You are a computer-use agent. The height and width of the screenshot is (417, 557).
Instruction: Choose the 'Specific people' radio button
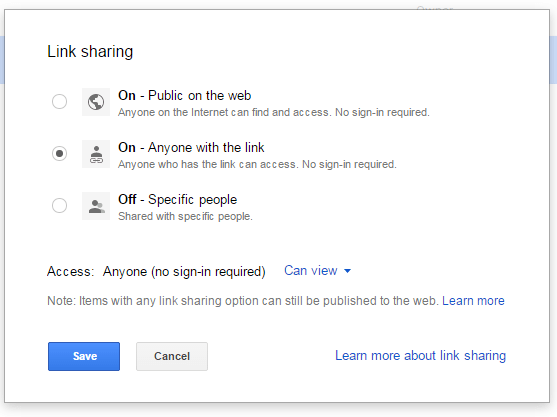click(59, 205)
